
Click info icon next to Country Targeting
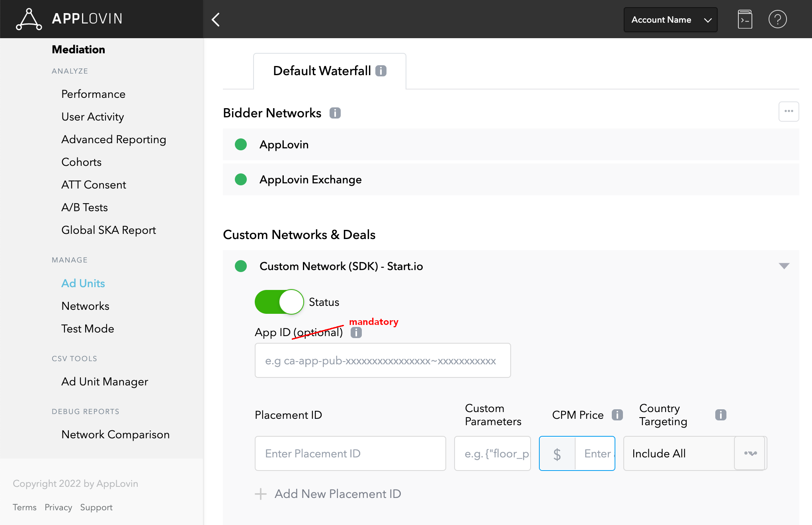[x=721, y=415]
